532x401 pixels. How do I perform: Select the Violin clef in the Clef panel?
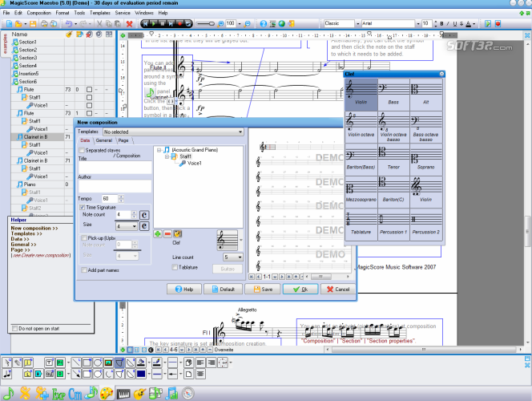click(361, 95)
